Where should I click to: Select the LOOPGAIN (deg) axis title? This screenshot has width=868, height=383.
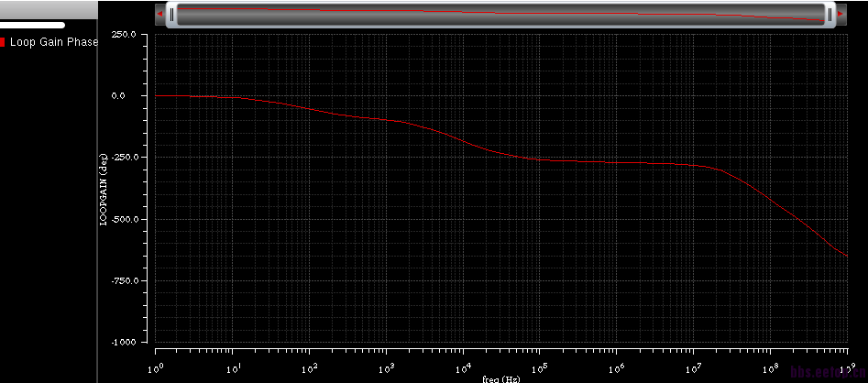coord(103,189)
